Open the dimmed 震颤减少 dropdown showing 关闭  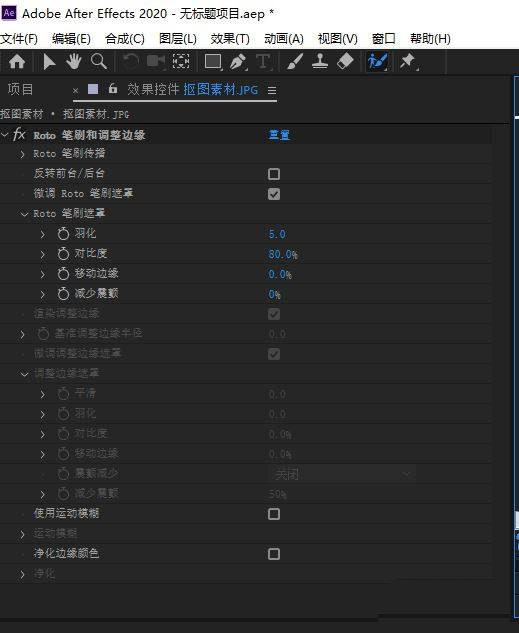[341, 474]
